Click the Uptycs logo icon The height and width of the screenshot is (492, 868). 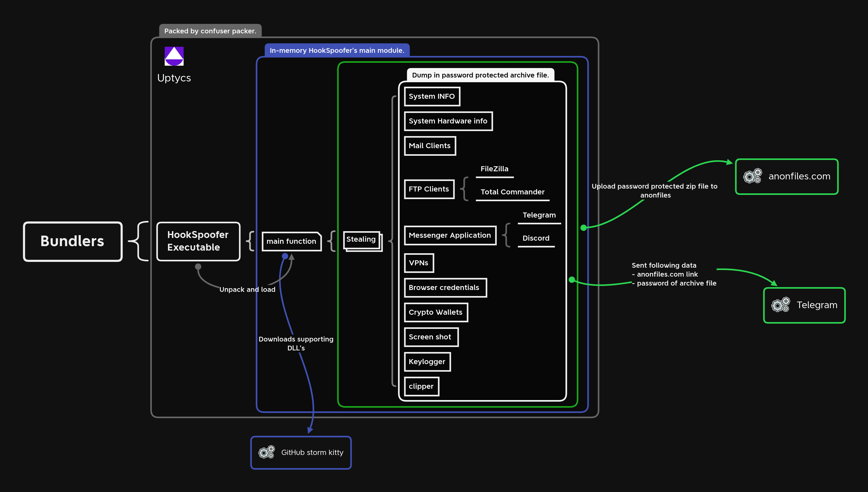pyautogui.click(x=174, y=56)
